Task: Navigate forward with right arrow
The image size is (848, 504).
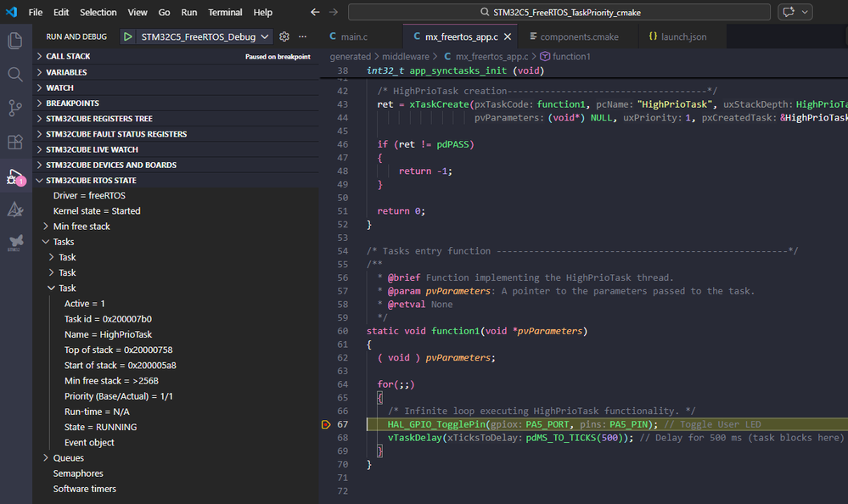Action: 334,12
